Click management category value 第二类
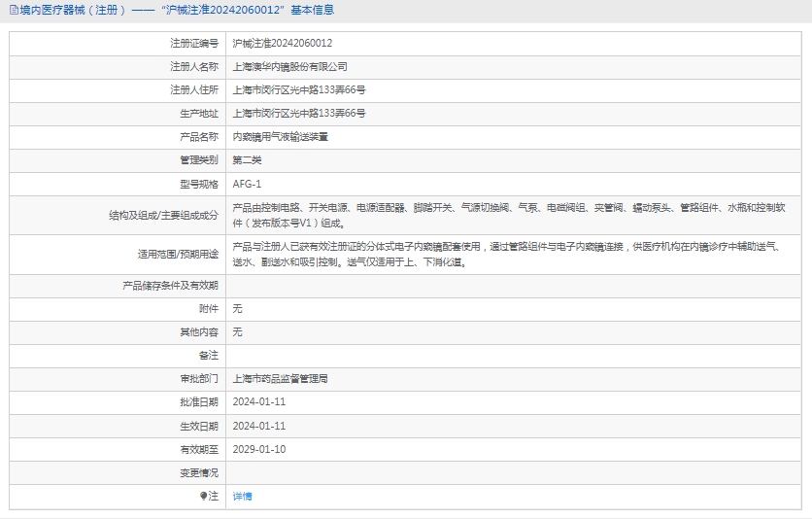The width and height of the screenshot is (812, 519). (x=247, y=160)
